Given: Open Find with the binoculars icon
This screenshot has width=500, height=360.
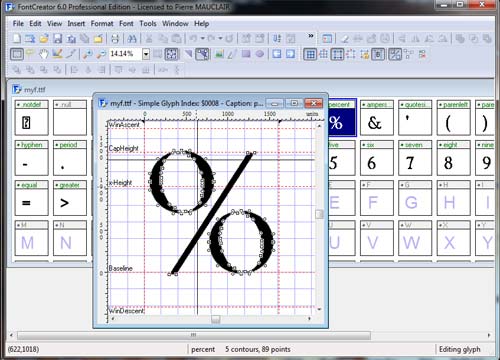Looking at the screenshot, I should [x=132, y=39].
